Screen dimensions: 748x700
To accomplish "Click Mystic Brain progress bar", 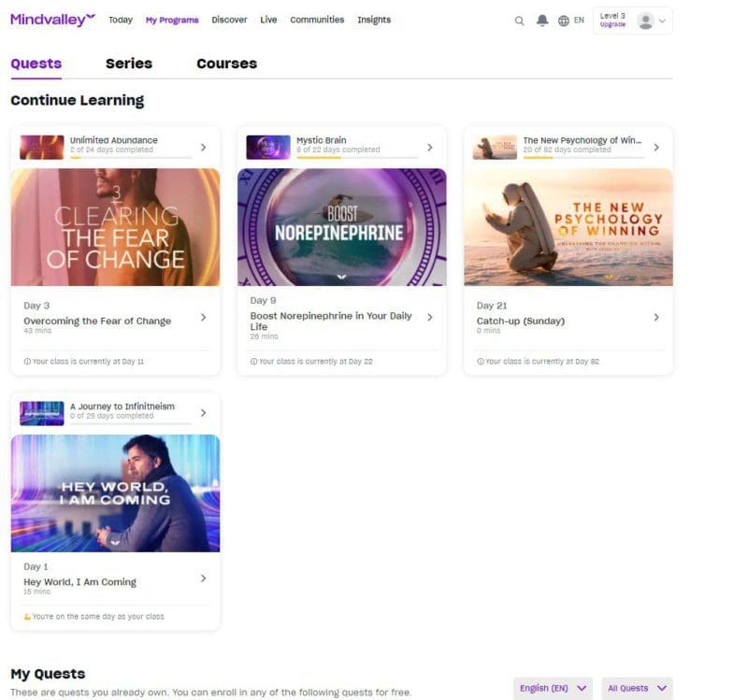I will click(x=358, y=157).
